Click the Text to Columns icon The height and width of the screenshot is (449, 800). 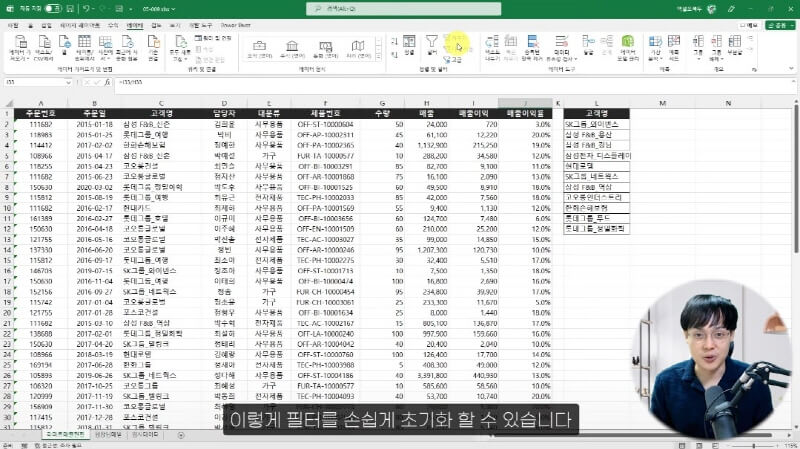pos(492,47)
